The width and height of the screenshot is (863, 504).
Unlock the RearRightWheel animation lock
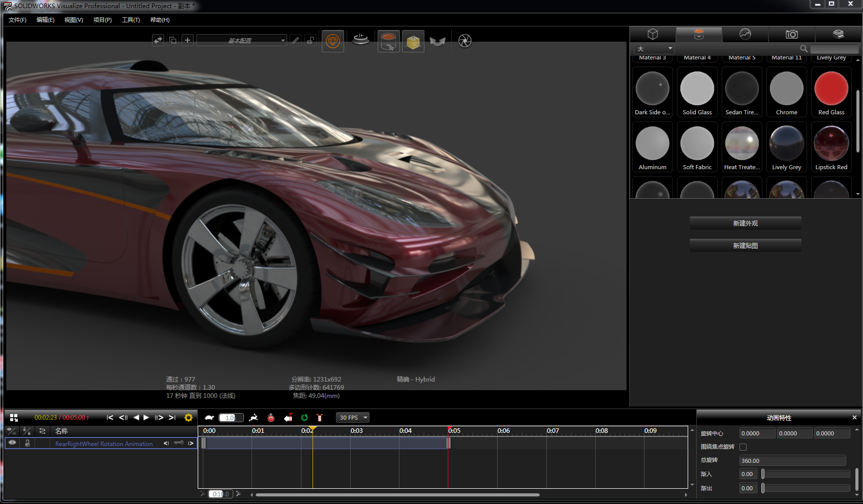[x=27, y=443]
